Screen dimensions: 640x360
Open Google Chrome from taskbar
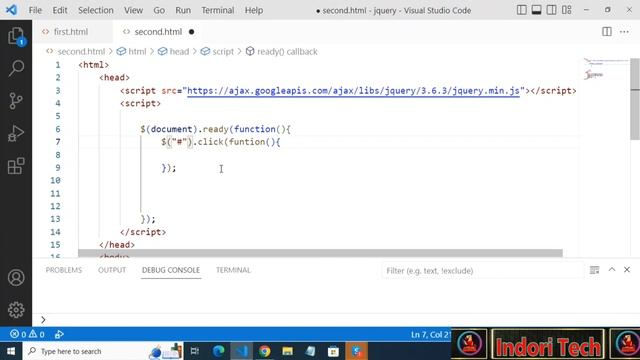tap(264, 351)
